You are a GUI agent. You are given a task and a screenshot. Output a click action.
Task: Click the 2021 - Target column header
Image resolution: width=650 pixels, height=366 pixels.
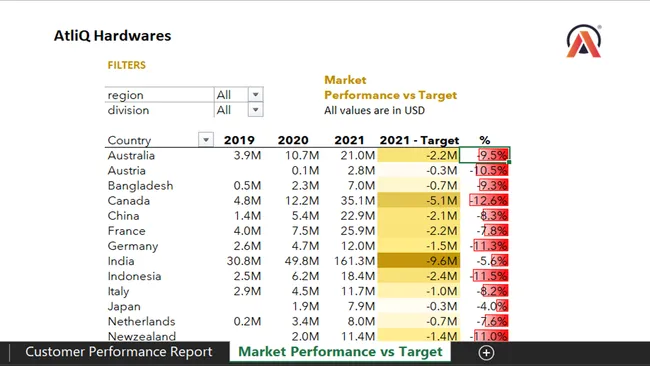click(419, 140)
